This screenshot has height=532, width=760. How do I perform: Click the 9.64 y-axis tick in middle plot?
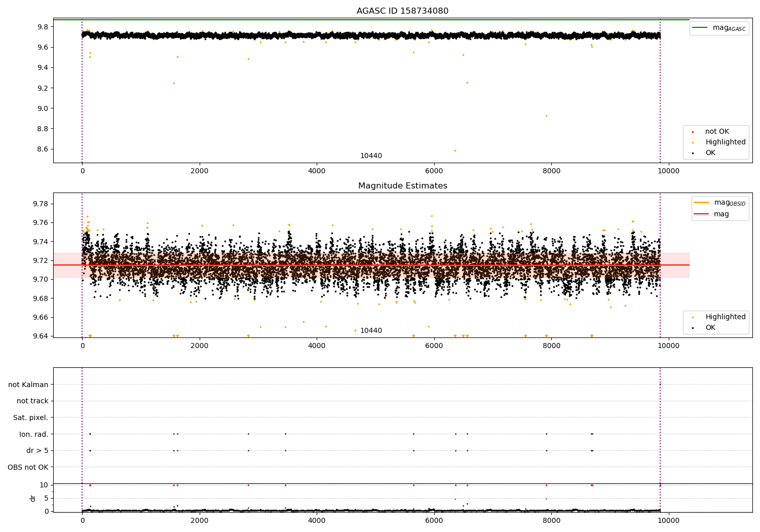pyautogui.click(x=41, y=336)
